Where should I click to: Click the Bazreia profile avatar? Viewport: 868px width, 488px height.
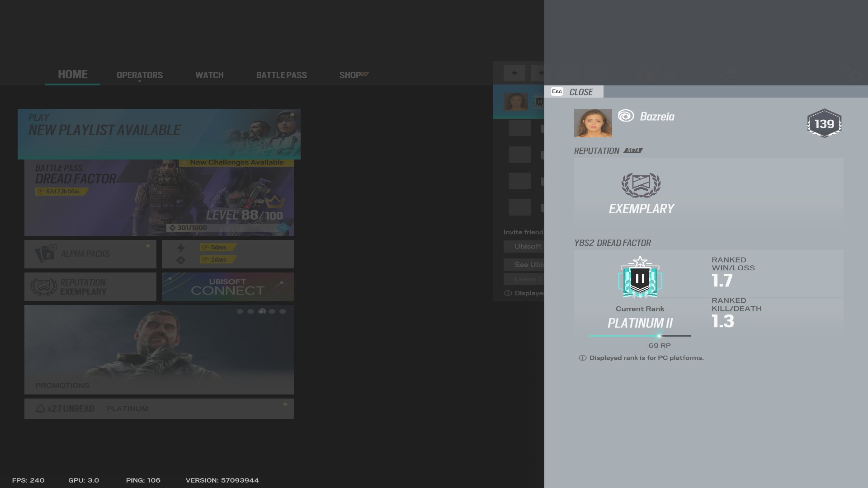click(x=593, y=123)
